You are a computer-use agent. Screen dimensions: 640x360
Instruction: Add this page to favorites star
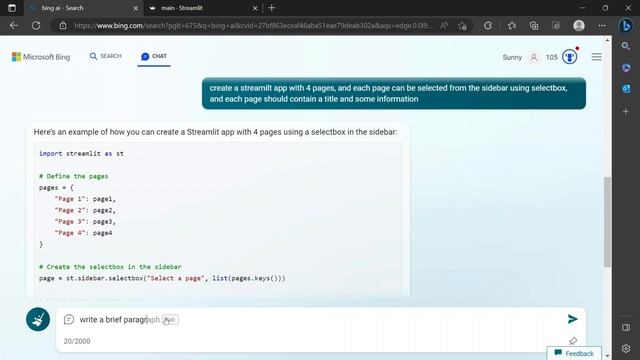pos(462,26)
